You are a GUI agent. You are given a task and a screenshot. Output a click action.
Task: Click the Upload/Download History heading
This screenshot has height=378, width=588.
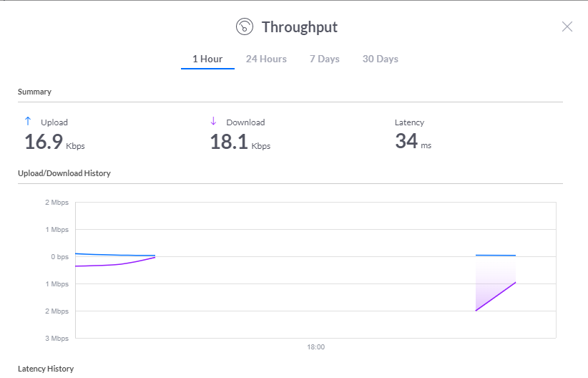pos(64,173)
